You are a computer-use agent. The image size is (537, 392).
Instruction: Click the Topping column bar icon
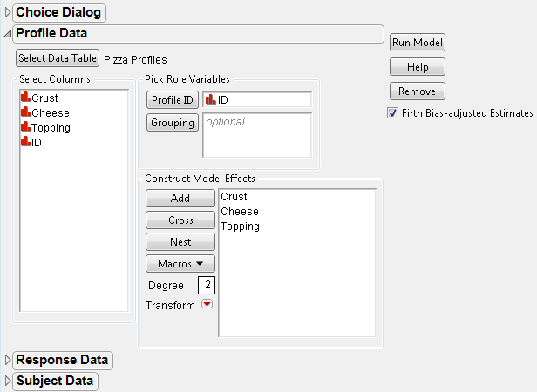(25, 128)
